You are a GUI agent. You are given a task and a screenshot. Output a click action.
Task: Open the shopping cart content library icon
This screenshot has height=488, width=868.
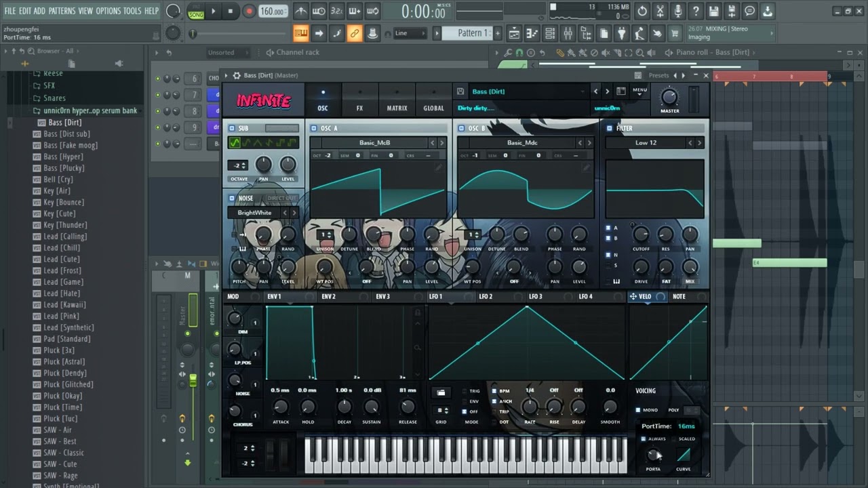(x=675, y=33)
